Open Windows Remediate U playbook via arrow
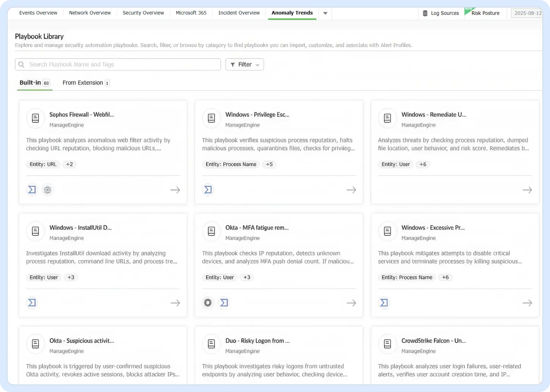This screenshot has width=550, height=392. point(527,190)
